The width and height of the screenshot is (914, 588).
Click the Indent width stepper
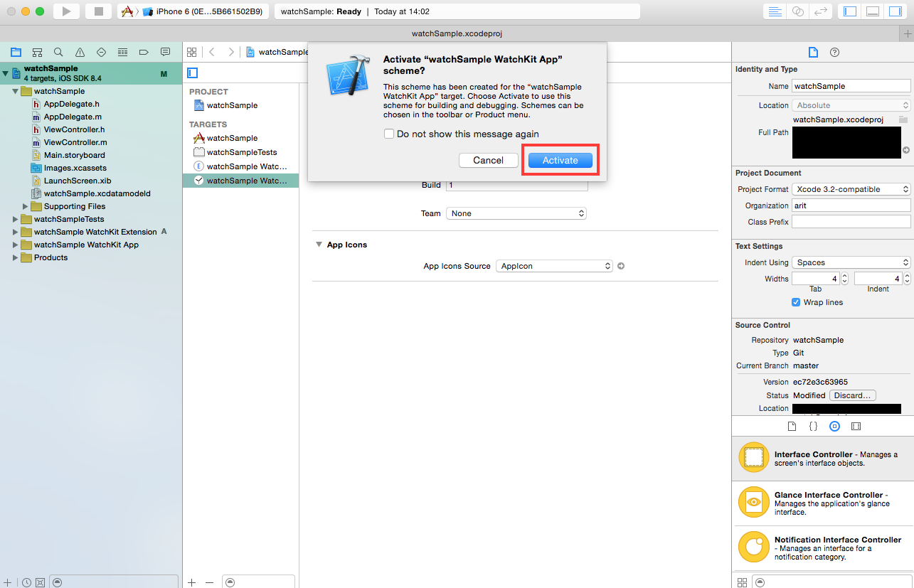click(907, 279)
